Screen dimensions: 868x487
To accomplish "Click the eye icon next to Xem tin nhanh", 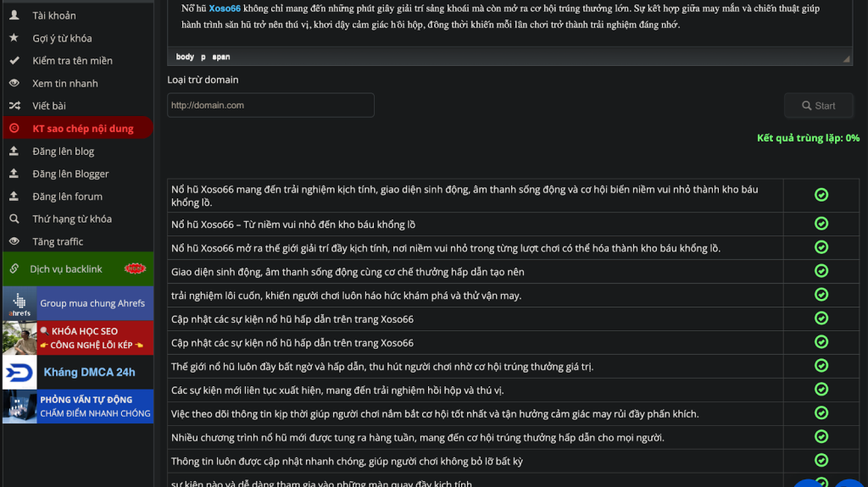I will pyautogui.click(x=14, y=83).
